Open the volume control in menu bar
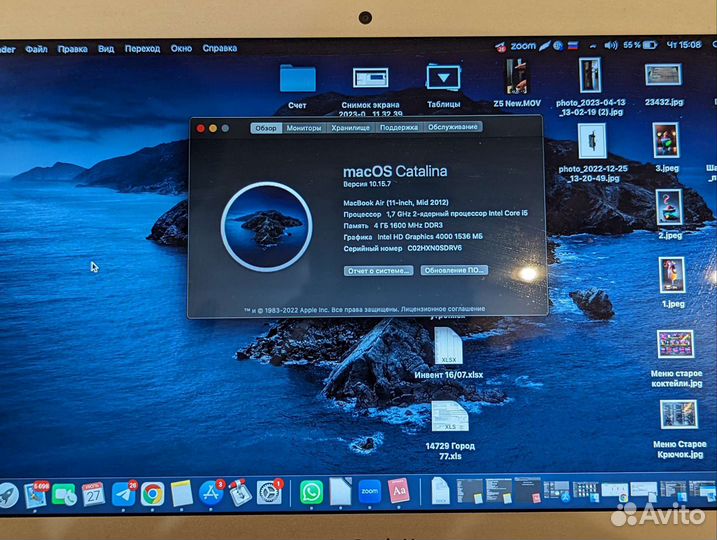 610,45
